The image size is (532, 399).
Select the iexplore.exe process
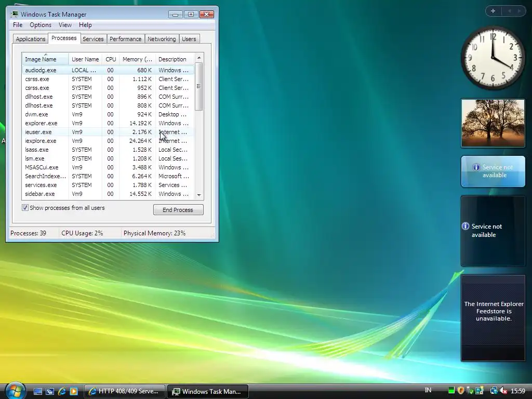108,141
